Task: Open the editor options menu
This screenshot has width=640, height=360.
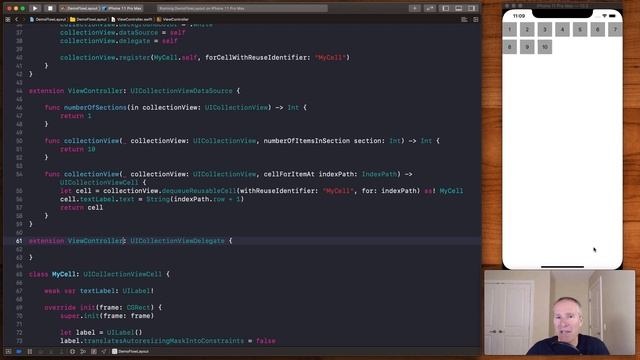Action: (464, 19)
